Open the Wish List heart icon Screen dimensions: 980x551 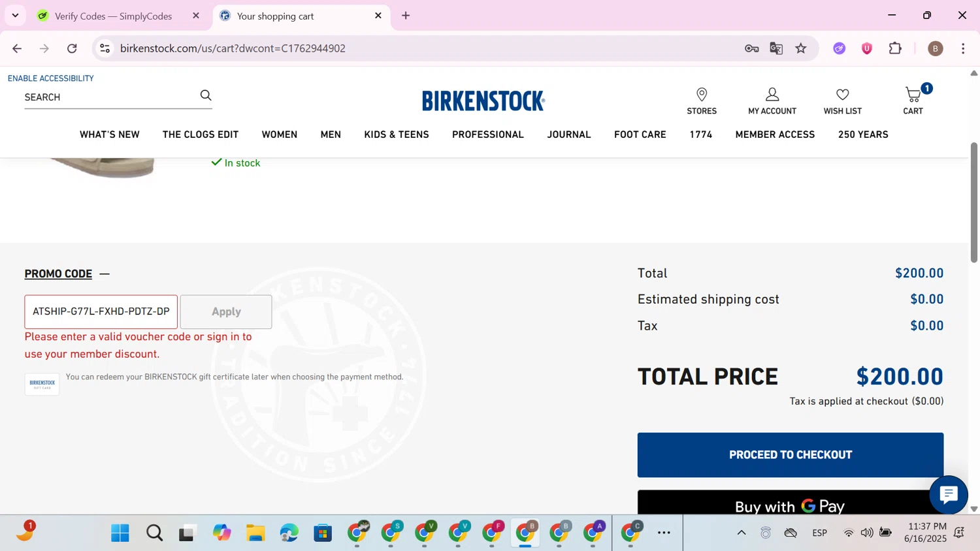click(842, 101)
